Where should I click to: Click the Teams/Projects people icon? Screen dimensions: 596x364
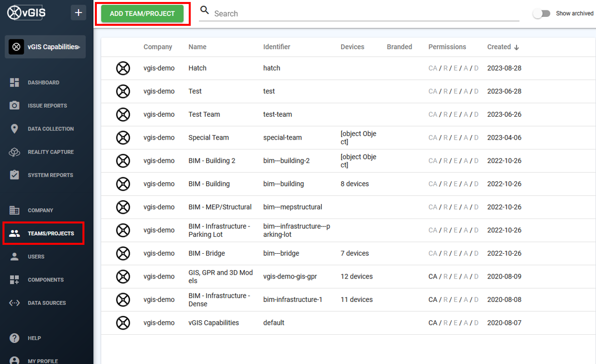[x=14, y=233]
